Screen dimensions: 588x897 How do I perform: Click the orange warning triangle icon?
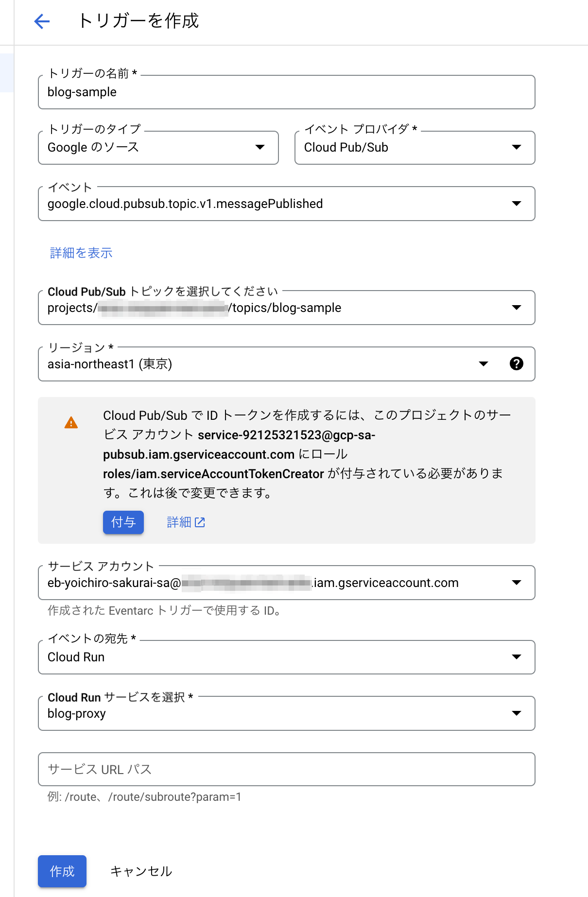71,423
